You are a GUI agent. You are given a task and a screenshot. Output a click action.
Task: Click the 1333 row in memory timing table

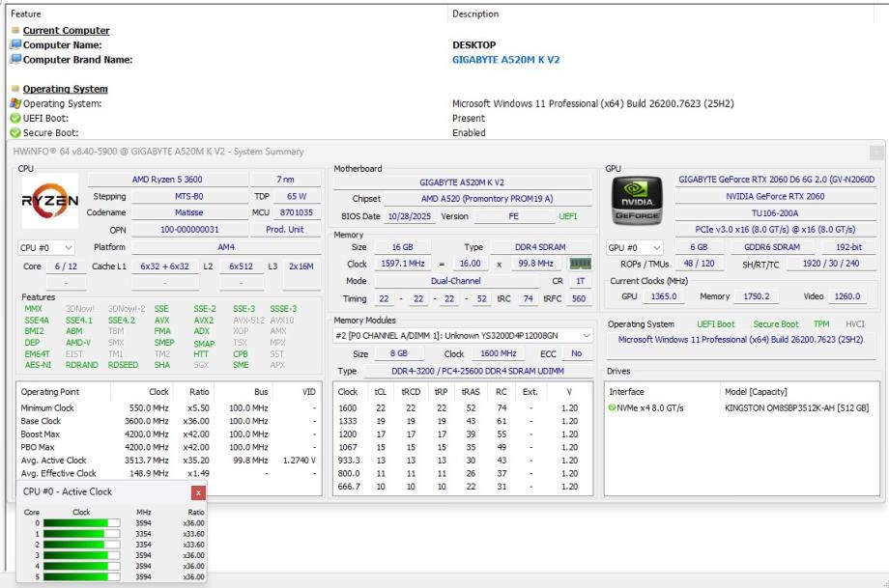[x=462, y=421]
